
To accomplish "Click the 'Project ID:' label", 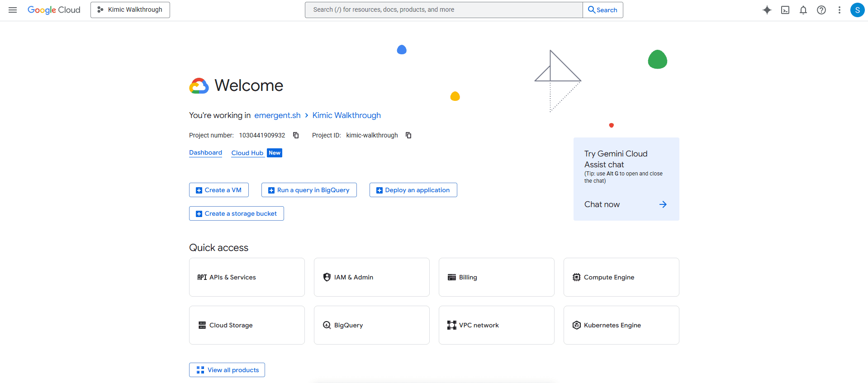I will coord(327,135).
